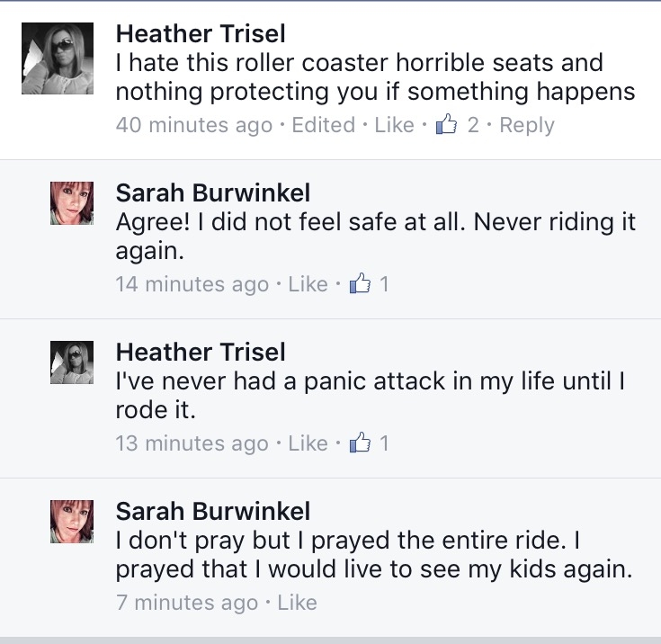Open Heather Trisel's top comment profile picture

tap(58, 58)
